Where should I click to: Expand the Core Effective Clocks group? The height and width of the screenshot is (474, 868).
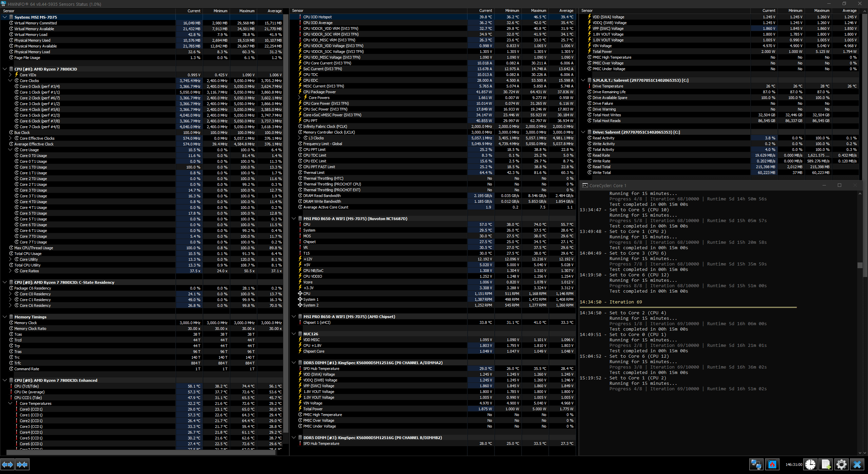pyautogui.click(x=10, y=138)
